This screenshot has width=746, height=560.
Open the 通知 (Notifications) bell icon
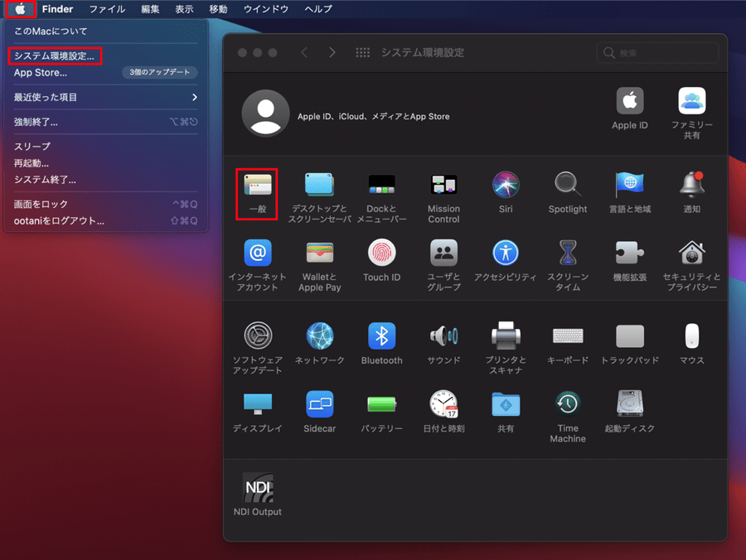point(691,184)
